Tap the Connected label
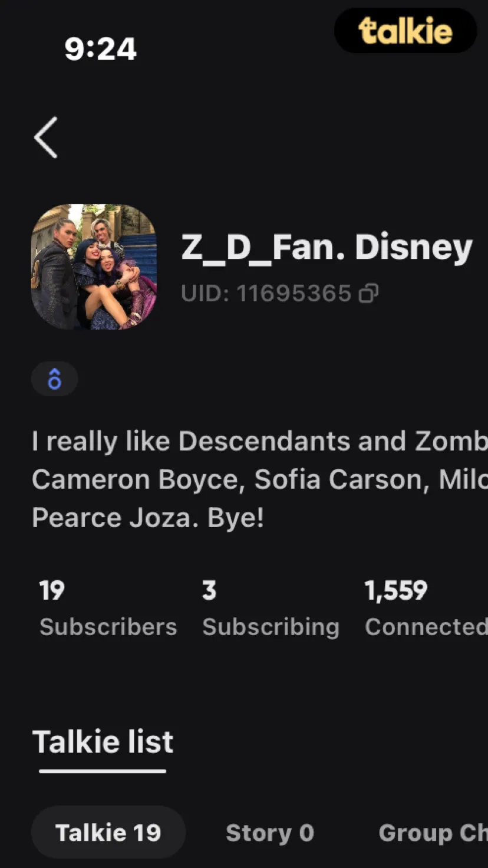Screen dimensions: 488x868 (426, 627)
